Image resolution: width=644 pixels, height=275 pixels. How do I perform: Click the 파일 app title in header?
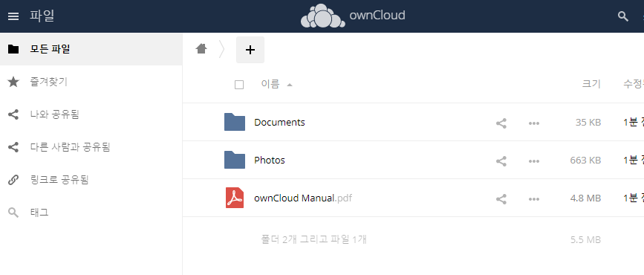[42, 16]
